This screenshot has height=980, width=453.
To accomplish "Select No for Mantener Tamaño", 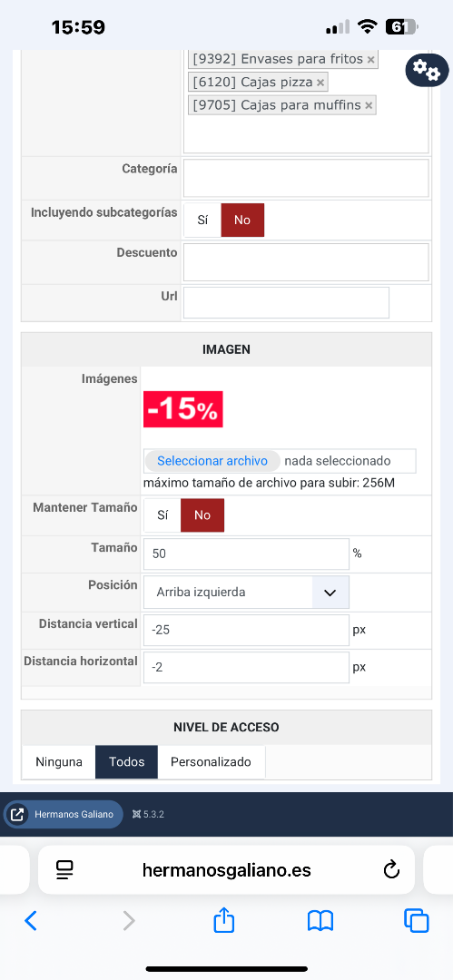I will click(x=202, y=515).
